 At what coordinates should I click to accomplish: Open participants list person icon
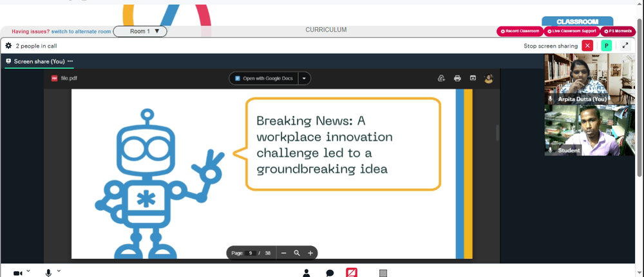[307, 273]
